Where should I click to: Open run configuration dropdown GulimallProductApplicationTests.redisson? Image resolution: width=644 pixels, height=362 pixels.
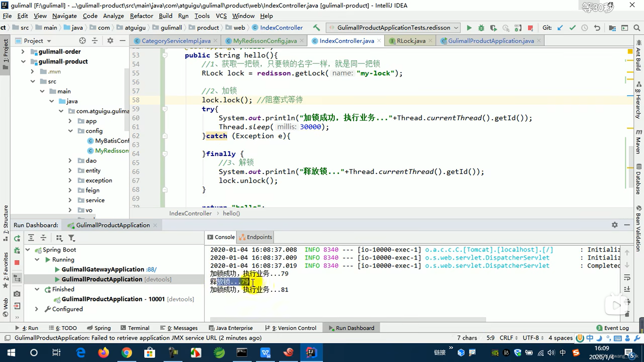(x=394, y=28)
